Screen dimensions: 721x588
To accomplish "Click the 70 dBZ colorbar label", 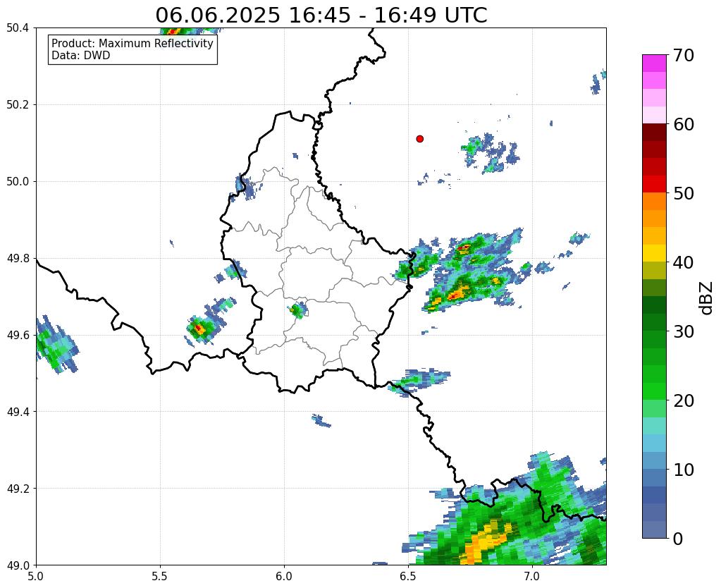I will click(682, 55).
